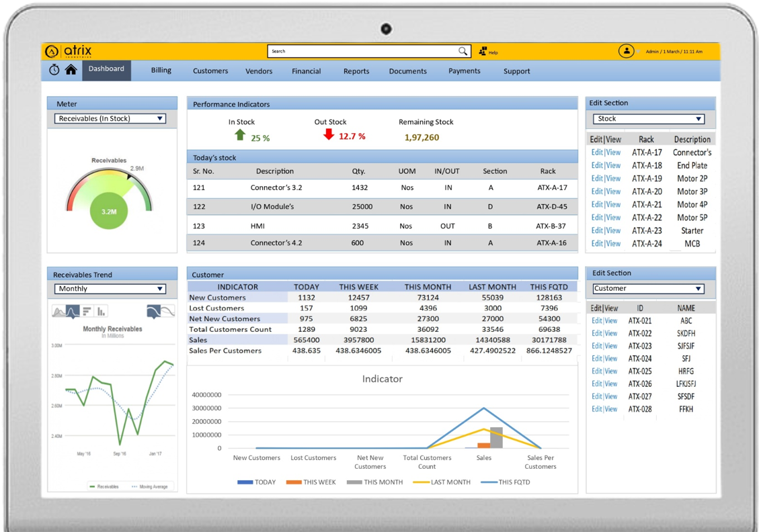759x532 pixels.
Task: Click View for rack ATX-A-20
Action: [613, 191]
